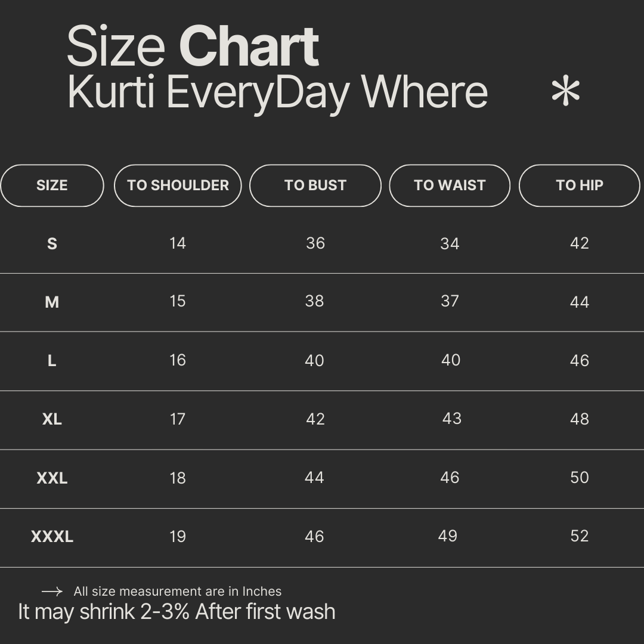Select the TO BUST column header
644x644 pixels.
pyautogui.click(x=315, y=185)
